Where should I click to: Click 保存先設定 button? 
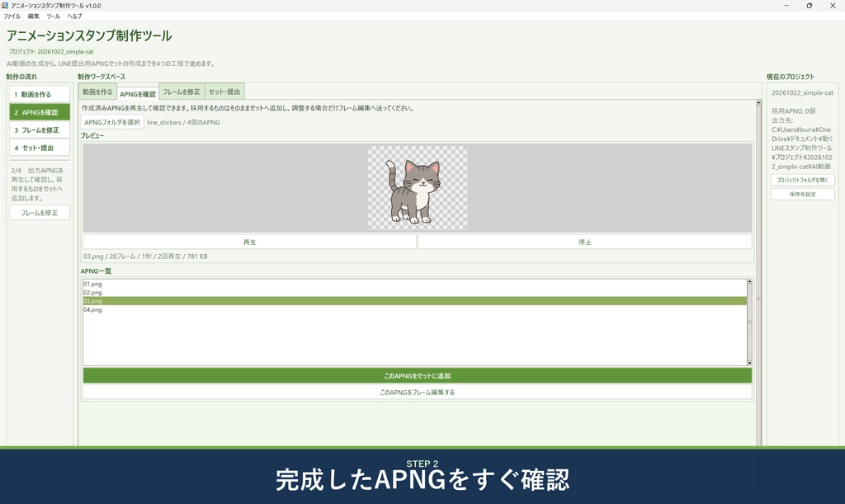[x=802, y=194]
